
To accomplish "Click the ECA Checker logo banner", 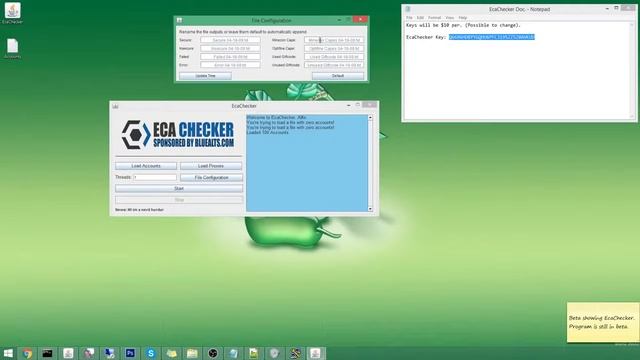I will click(178, 134).
